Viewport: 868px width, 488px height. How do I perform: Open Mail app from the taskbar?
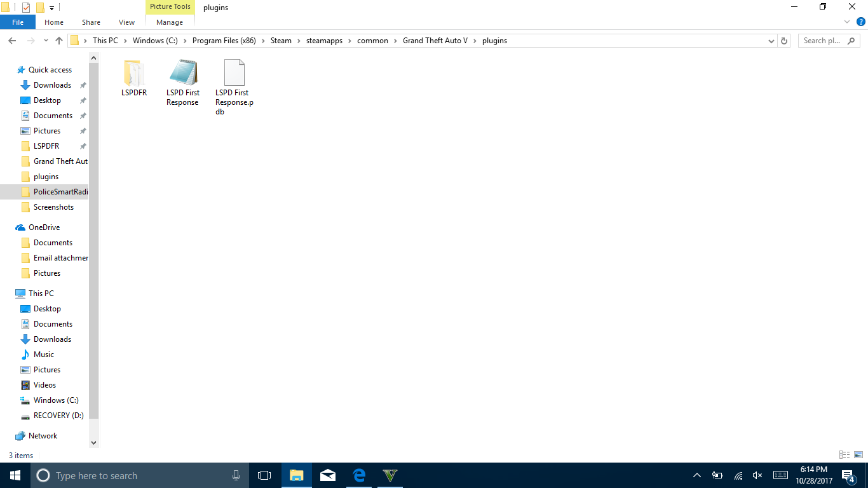tap(328, 475)
